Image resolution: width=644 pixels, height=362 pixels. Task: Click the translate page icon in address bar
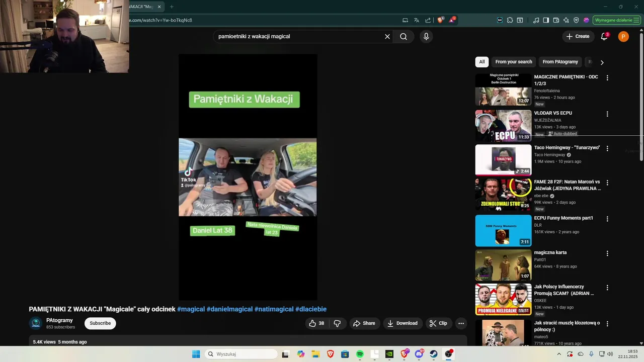pyautogui.click(x=417, y=20)
